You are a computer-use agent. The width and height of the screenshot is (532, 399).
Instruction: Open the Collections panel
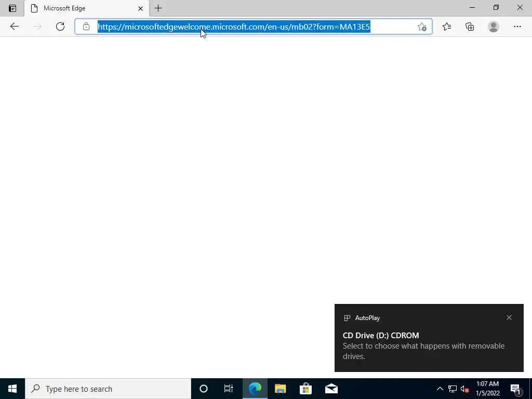[x=470, y=26]
